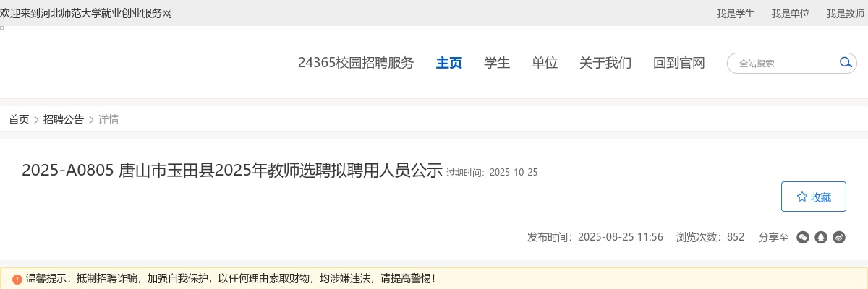Select the 单位 navigation item
This screenshot has height=289, width=868.
tap(545, 63)
